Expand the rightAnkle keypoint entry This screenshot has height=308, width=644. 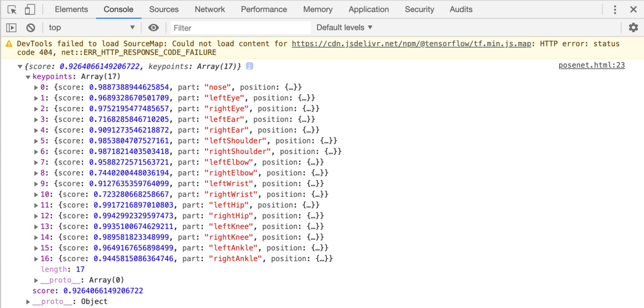tap(36, 259)
